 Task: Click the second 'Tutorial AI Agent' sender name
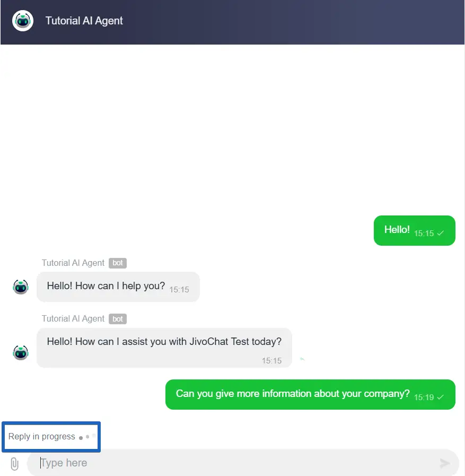(x=73, y=319)
